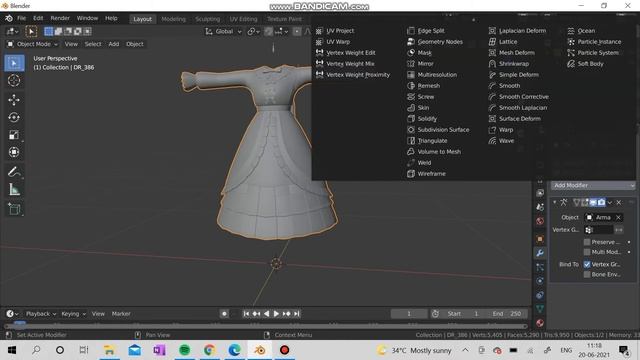Switch to the Modeling workspace tab

click(x=173, y=19)
